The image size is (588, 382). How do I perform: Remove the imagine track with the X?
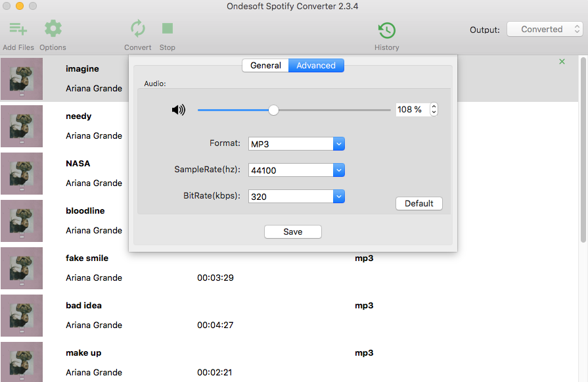562,62
